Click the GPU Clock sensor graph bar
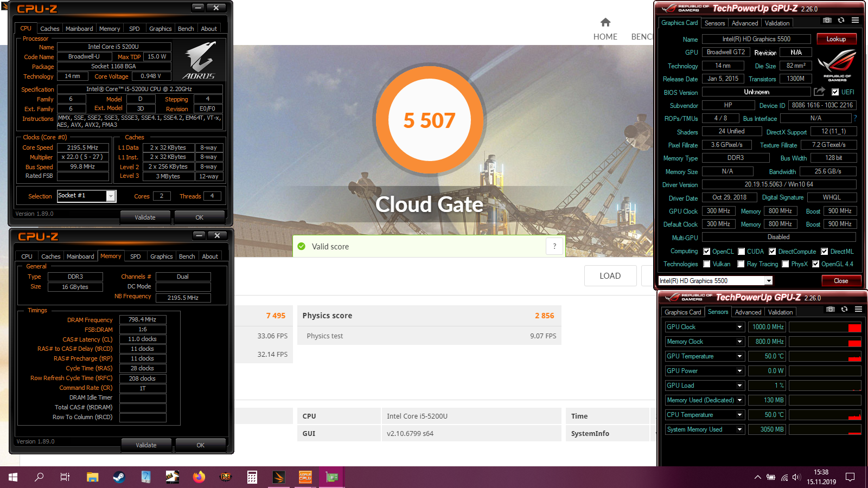 [825, 327]
